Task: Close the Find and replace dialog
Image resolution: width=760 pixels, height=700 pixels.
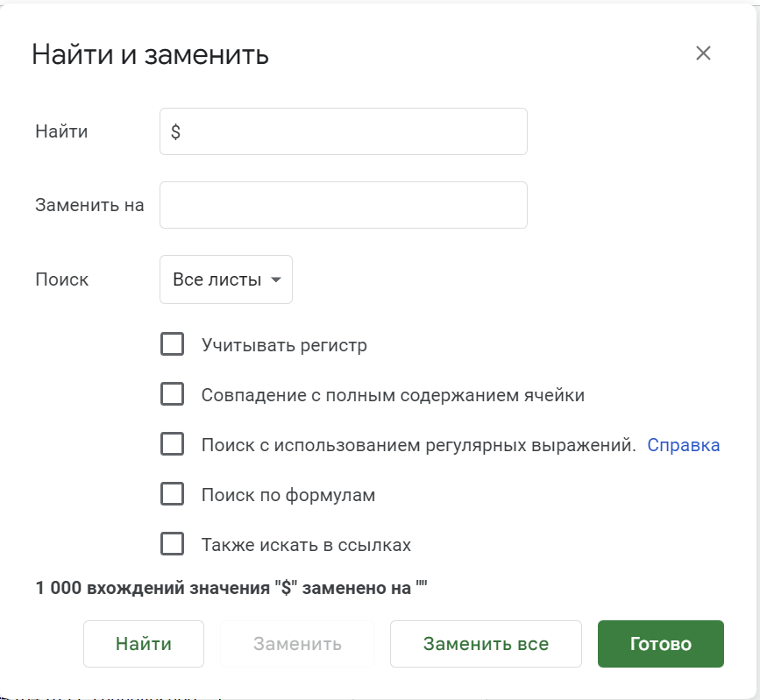Action: pyautogui.click(x=703, y=53)
